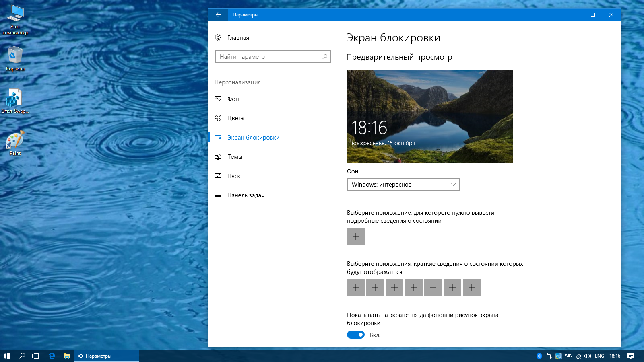Viewport: 644px width, 362px height.
Task: Click the Панель задач bar icon
Action: (218, 195)
